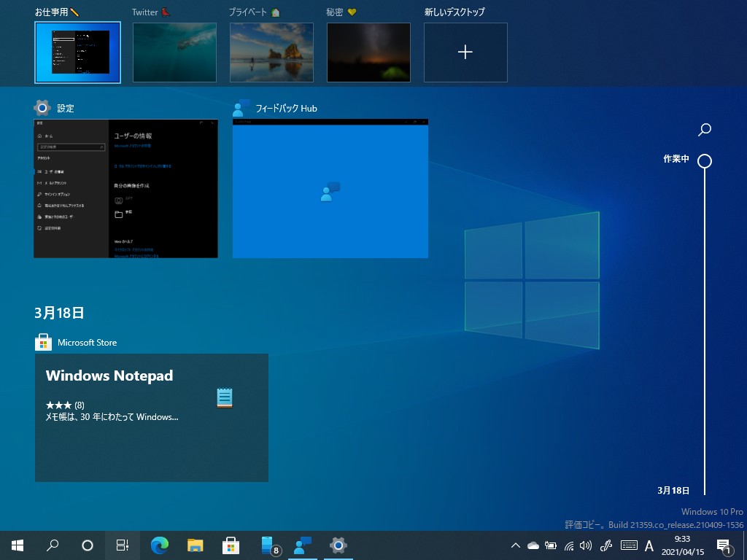Click the ユーザーの情報 heading in the 設定 preview
Viewport: 747px width, 560px height.
(x=133, y=136)
